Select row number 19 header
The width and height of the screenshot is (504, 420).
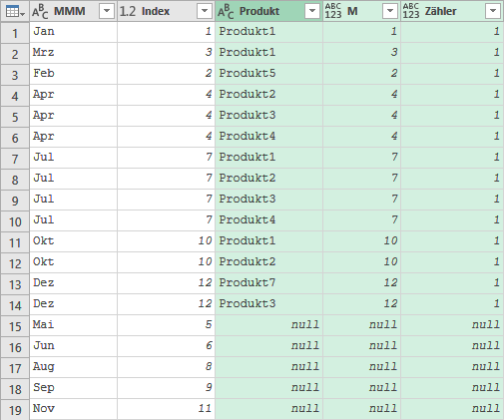click(x=15, y=410)
